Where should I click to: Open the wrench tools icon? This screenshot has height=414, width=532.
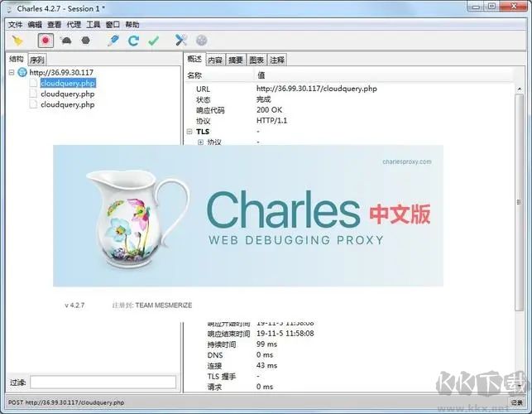coord(181,40)
